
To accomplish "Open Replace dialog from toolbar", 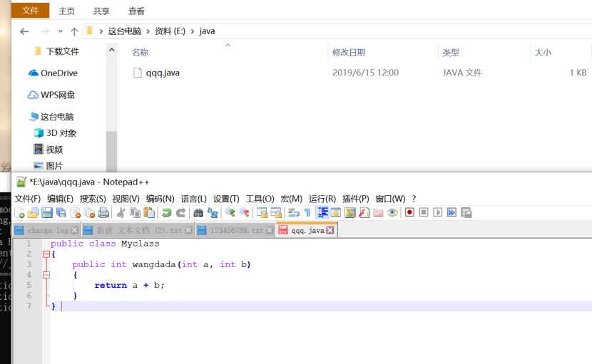I will [x=213, y=213].
